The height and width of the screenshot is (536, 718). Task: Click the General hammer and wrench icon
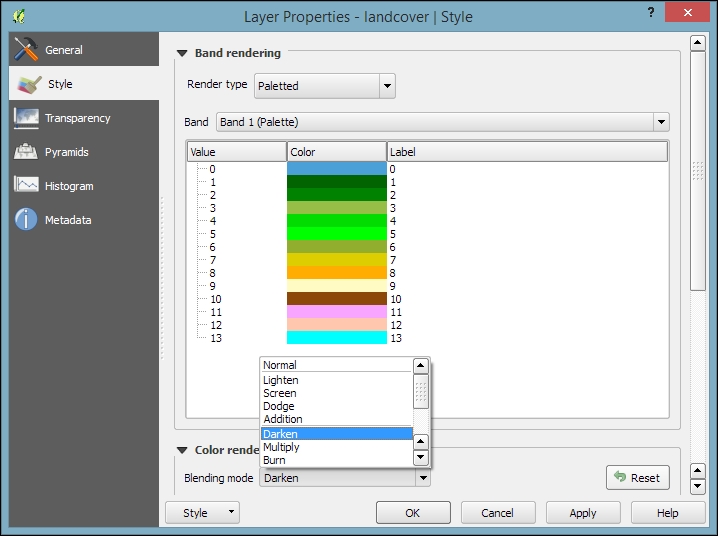click(26, 49)
